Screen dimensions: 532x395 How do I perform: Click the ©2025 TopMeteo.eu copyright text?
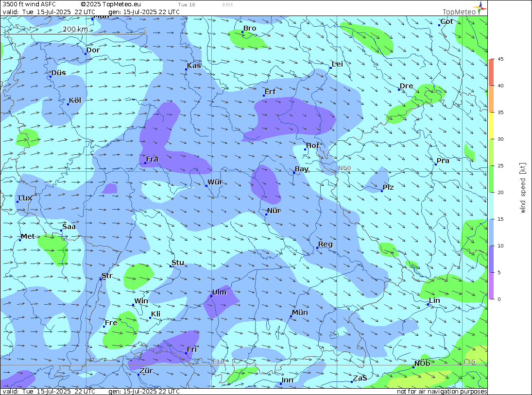click(x=111, y=4)
